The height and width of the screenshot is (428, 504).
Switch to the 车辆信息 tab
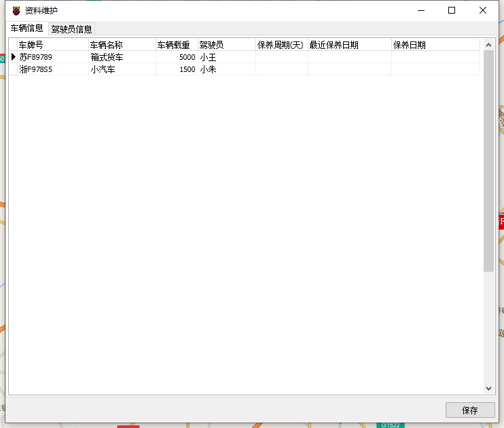click(x=26, y=29)
